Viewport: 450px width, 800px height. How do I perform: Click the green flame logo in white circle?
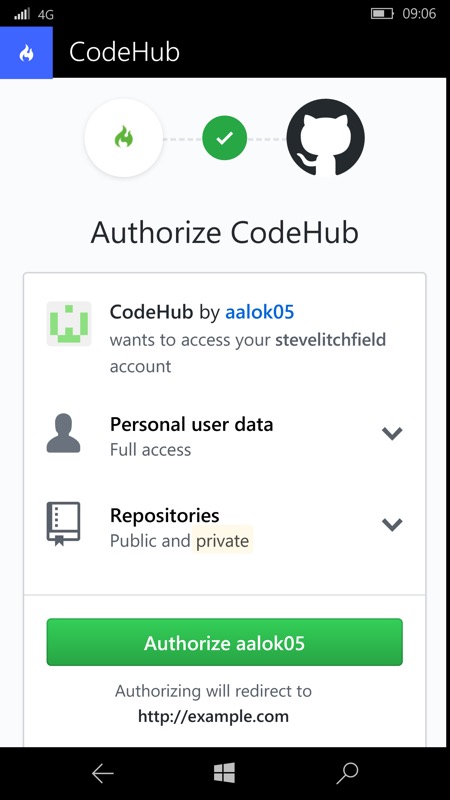click(123, 138)
